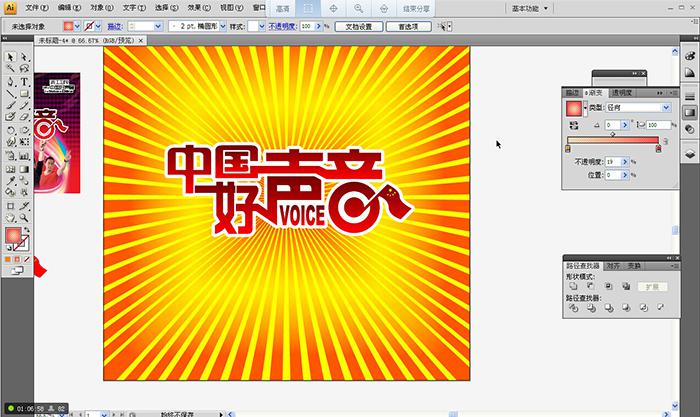
Task: Open the 文件(F) menu
Action: coord(37,8)
